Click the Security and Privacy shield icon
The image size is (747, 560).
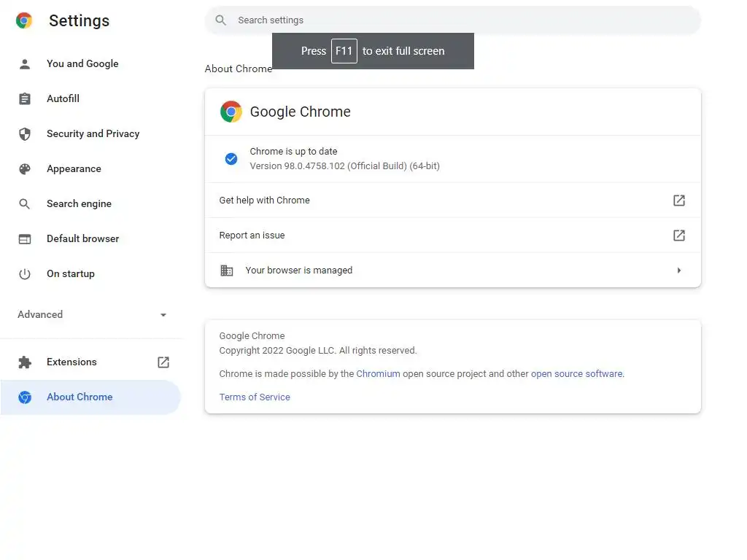point(25,133)
